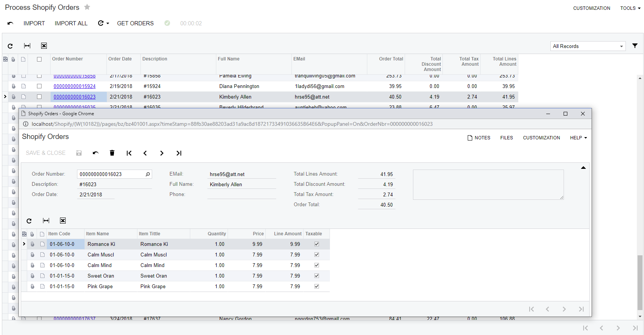Click main grid first page arrow
The width and height of the screenshot is (644, 335).
(x=585, y=328)
